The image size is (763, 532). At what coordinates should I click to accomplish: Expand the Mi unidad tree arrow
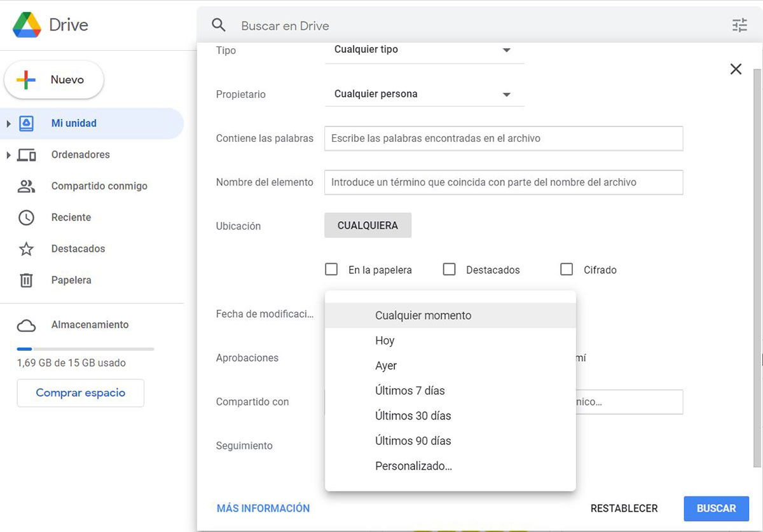click(x=9, y=123)
